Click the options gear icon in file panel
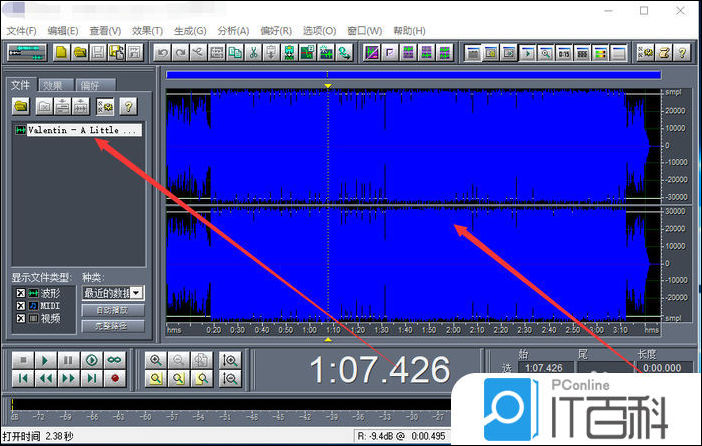 pyautogui.click(x=105, y=107)
